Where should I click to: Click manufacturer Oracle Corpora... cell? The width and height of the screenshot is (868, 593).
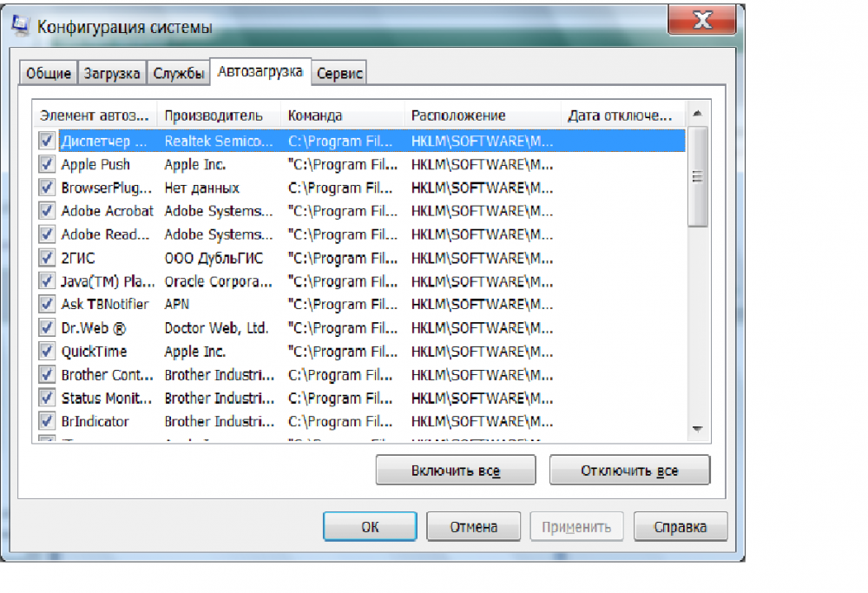tap(218, 281)
